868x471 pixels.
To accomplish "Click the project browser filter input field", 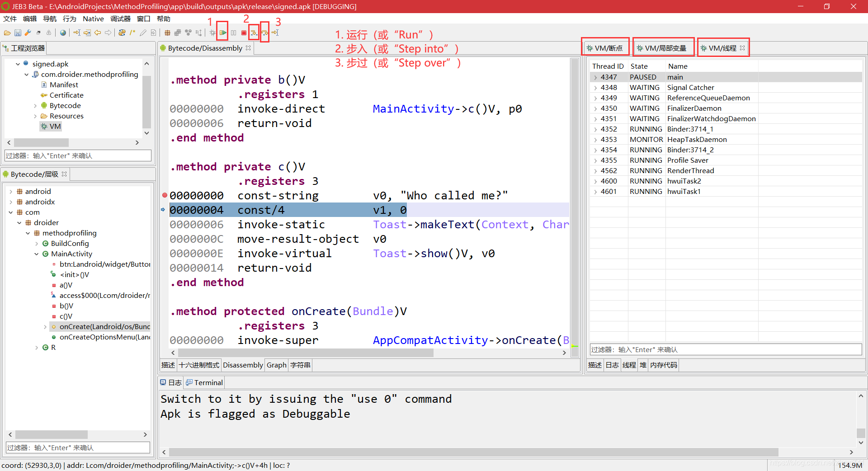I will 78,156.
